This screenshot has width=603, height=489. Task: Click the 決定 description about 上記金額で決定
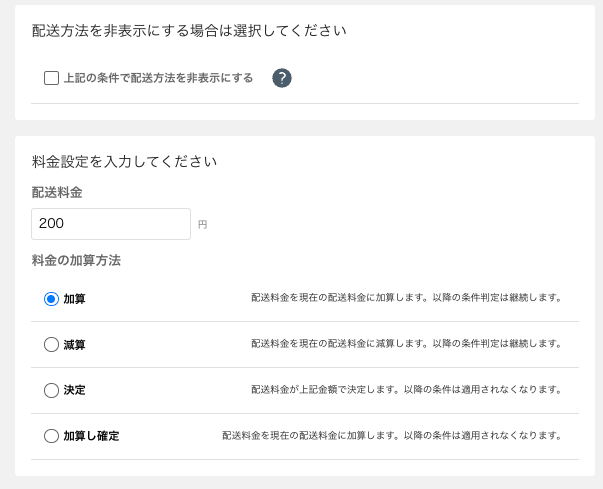pos(405,390)
